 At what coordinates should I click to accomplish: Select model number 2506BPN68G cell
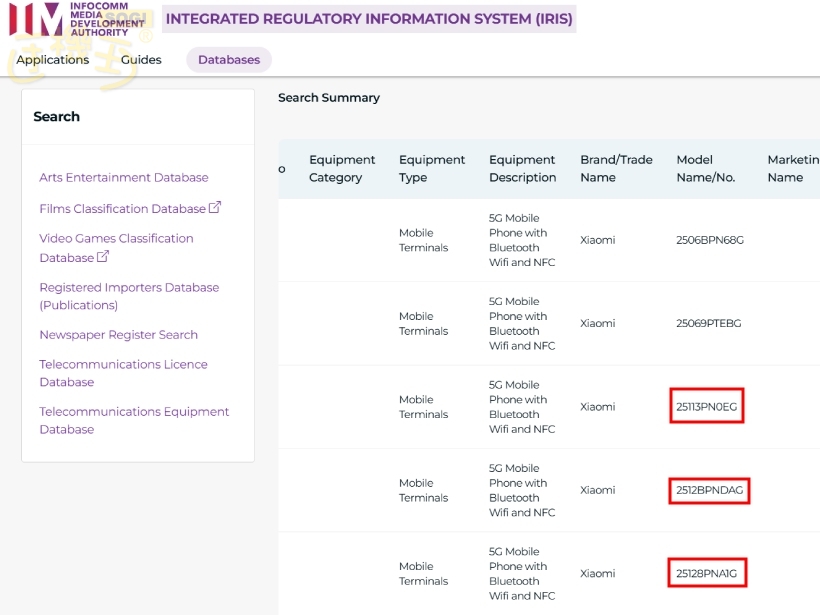(x=710, y=240)
